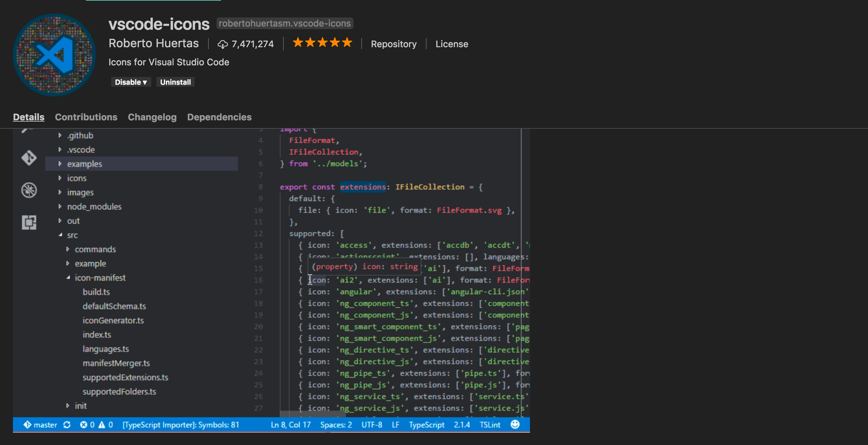Click the five-star rating display
Image resolution: width=868 pixels, height=445 pixels.
coord(322,43)
